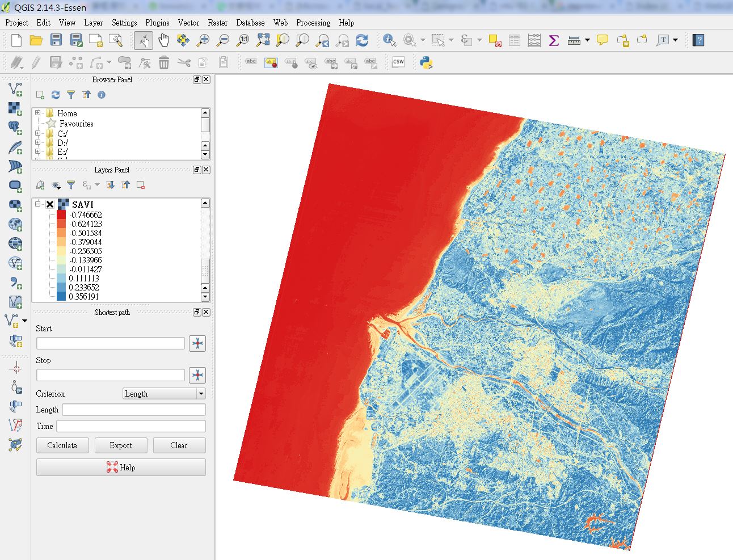Toggle layer visibility eye icon in Layers Panel
733x560 pixels.
(56, 185)
